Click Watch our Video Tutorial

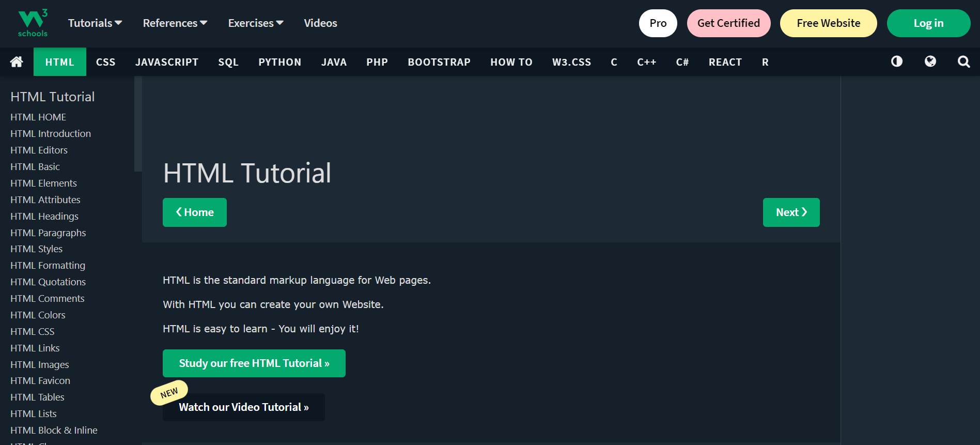coord(244,407)
